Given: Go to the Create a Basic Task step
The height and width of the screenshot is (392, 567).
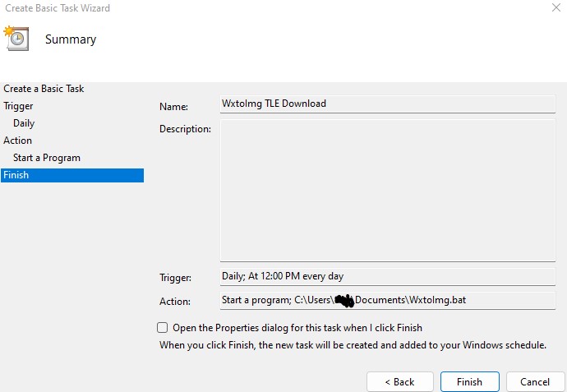Looking at the screenshot, I should coord(44,89).
